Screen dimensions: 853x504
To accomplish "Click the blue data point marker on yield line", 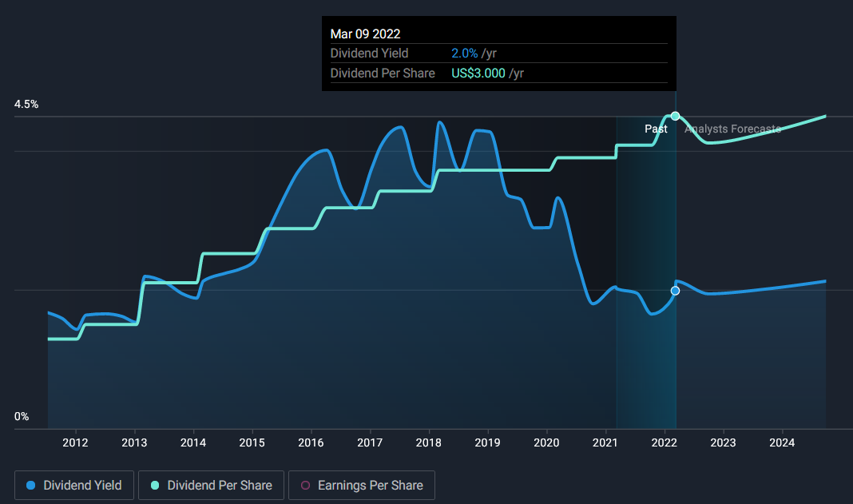I will click(x=676, y=291).
